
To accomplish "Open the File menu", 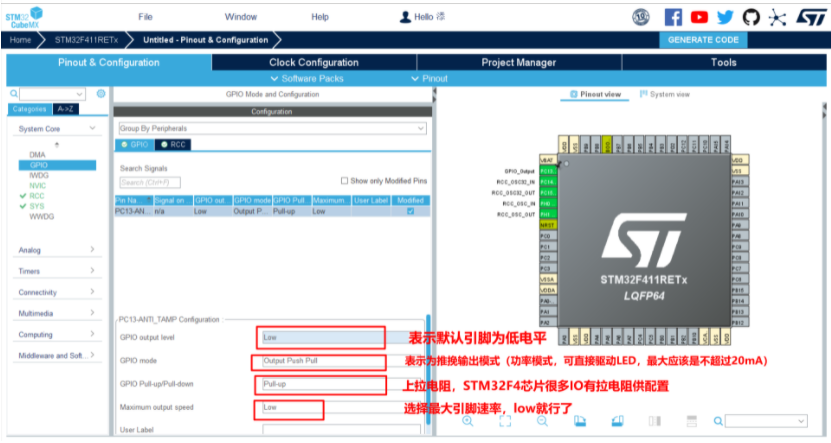I will [x=145, y=17].
